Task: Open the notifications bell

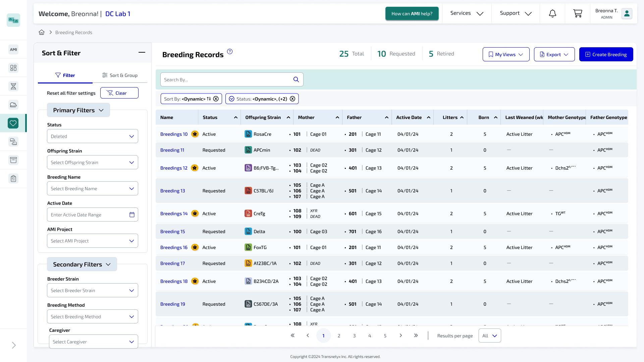Action: 552,13
